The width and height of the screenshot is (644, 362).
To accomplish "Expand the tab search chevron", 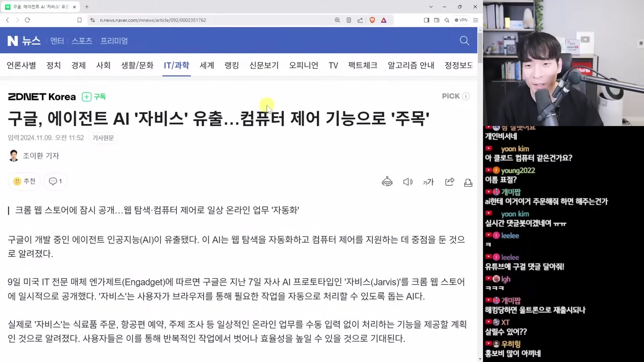I will pos(431,7).
